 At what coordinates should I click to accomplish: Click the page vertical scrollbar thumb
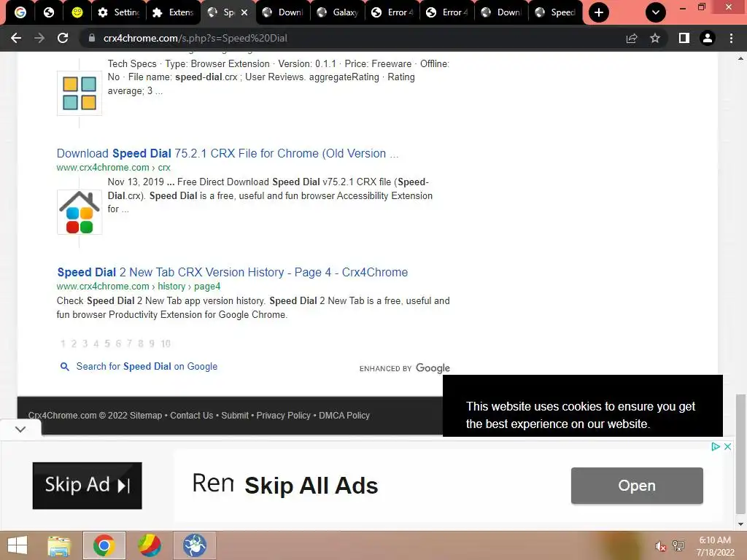(x=740, y=454)
